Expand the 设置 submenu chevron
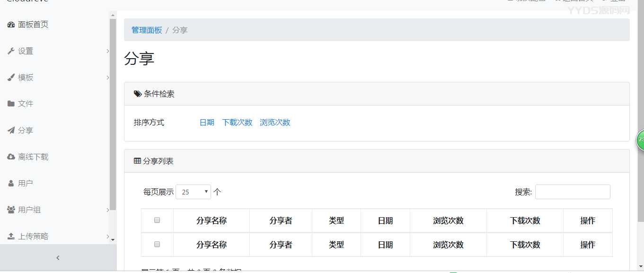Viewport: 644px width, 273px height. coord(108,51)
